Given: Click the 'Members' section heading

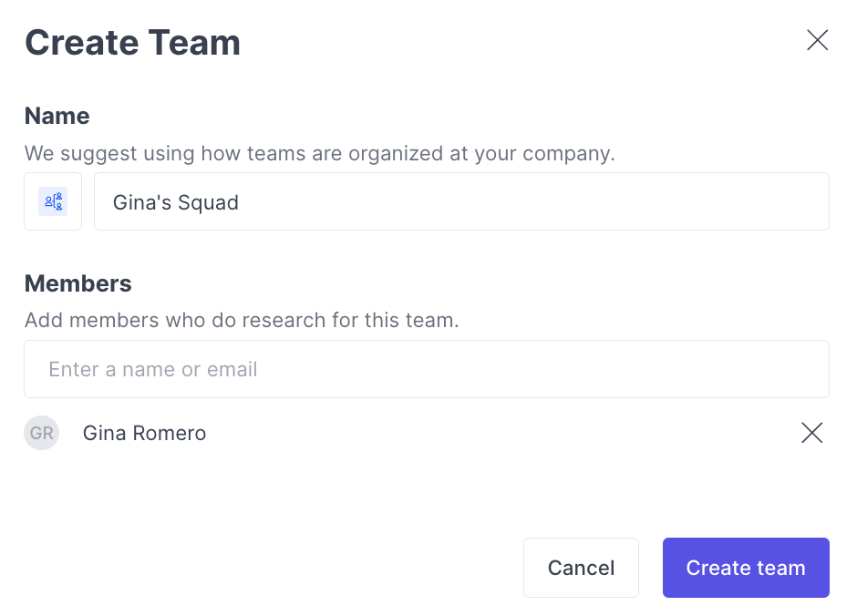Looking at the screenshot, I should tap(77, 283).
